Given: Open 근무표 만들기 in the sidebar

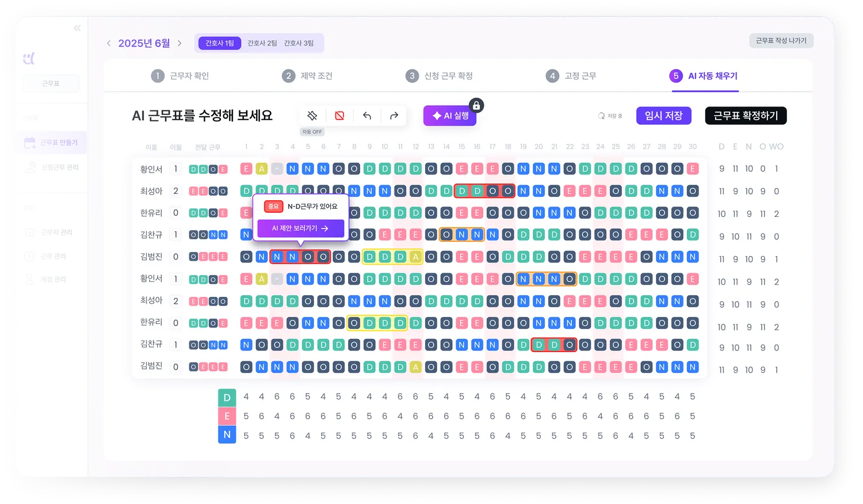Looking at the screenshot, I should (52, 143).
